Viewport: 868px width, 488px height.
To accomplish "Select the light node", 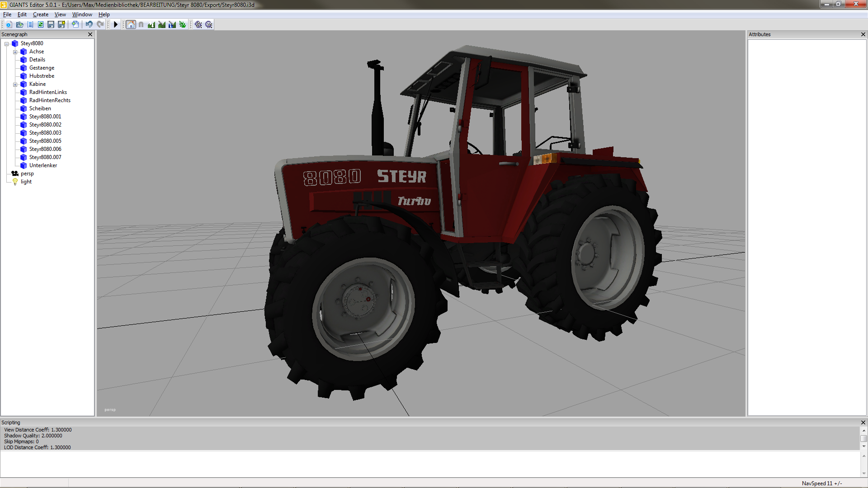I will [26, 182].
